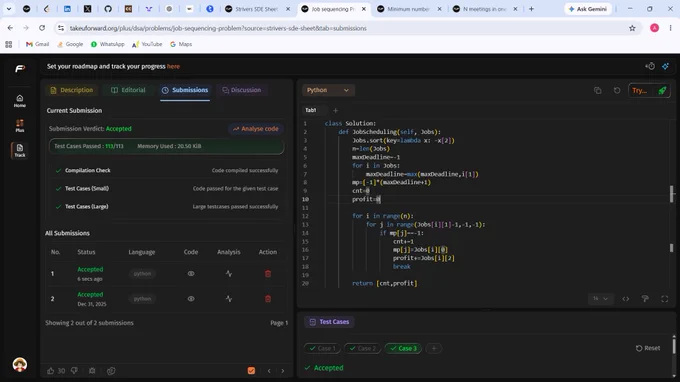
Task: Toggle the orange checkbox in footer
Action: [251, 370]
